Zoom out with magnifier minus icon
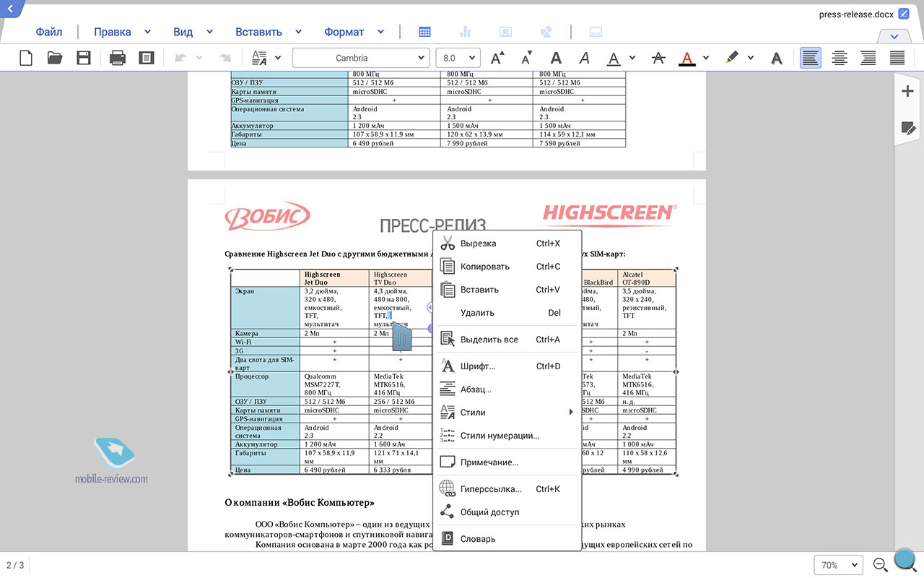The width and height of the screenshot is (924, 578). (x=881, y=565)
